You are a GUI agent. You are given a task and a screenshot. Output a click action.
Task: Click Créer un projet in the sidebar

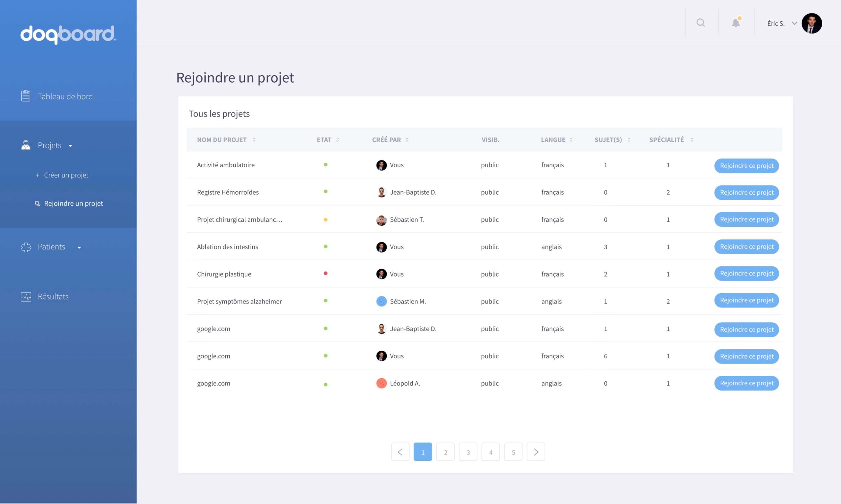pos(66,175)
